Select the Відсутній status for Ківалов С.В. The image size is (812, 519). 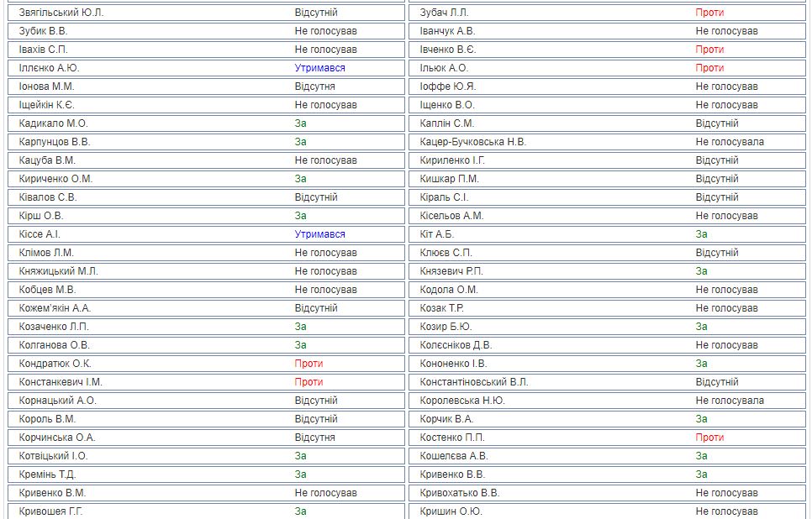click(x=316, y=197)
